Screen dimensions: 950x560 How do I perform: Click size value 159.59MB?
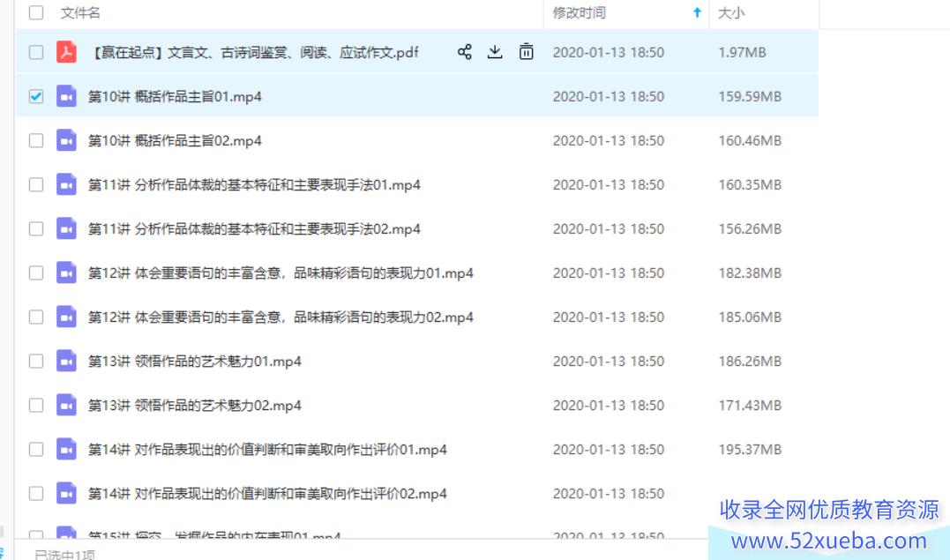point(750,97)
